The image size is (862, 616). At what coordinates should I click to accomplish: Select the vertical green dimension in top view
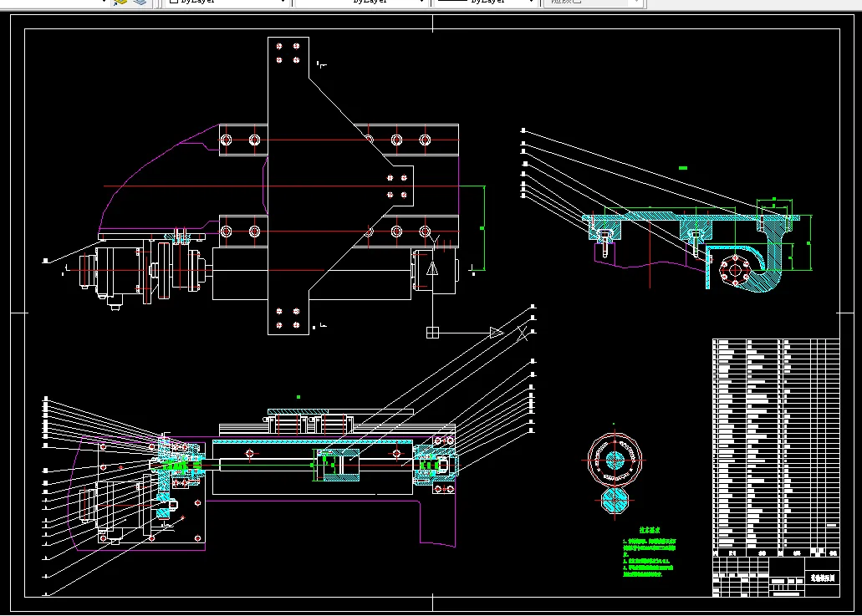[x=484, y=228]
